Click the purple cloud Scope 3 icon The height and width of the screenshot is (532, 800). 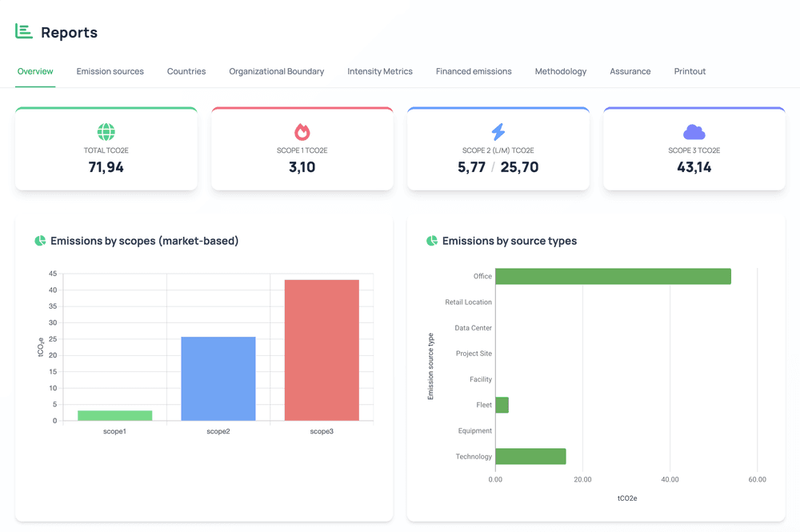pyautogui.click(x=694, y=131)
